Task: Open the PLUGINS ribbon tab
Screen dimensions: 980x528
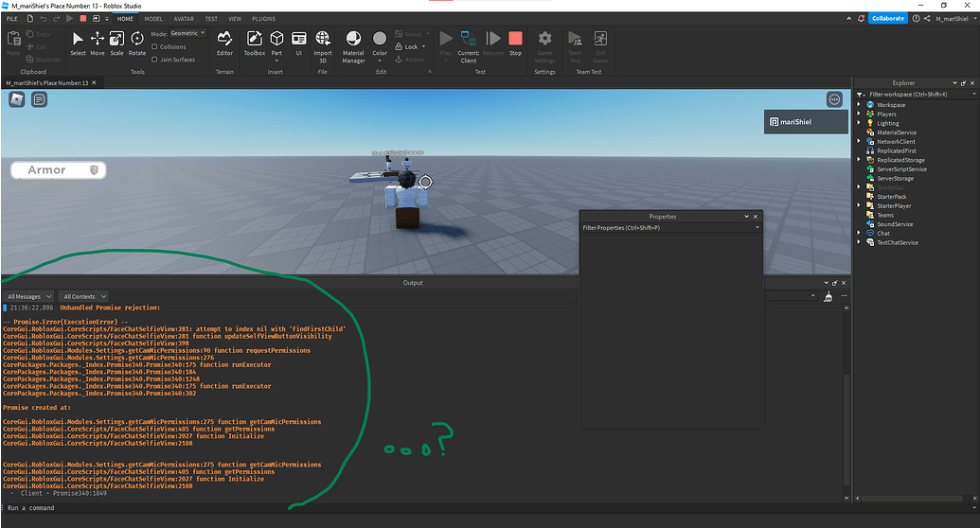Action: (x=264, y=19)
